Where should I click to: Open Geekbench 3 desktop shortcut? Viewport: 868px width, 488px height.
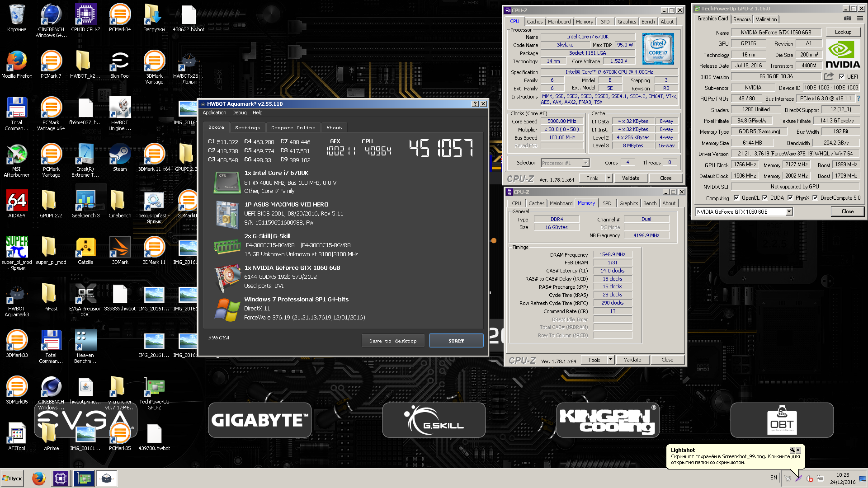[85, 204]
